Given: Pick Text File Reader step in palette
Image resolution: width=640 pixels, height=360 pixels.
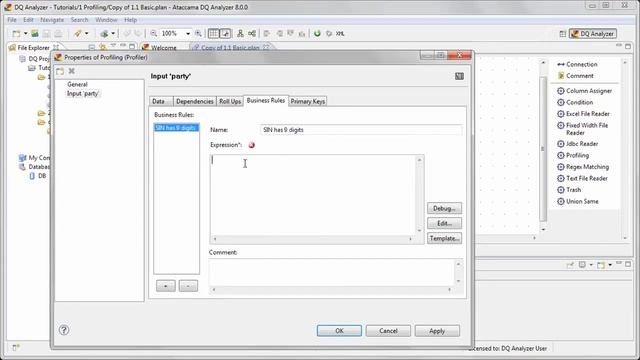Looking at the screenshot, I should coord(582,178).
